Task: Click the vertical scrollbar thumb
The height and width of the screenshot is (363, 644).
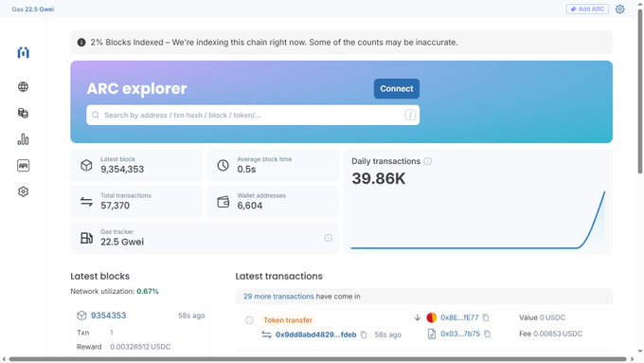Action: pos(639,91)
